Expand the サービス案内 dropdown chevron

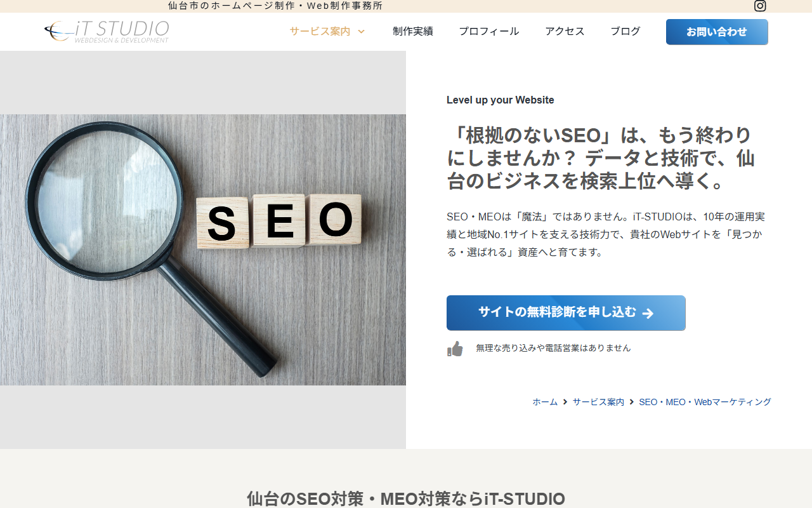tap(362, 32)
